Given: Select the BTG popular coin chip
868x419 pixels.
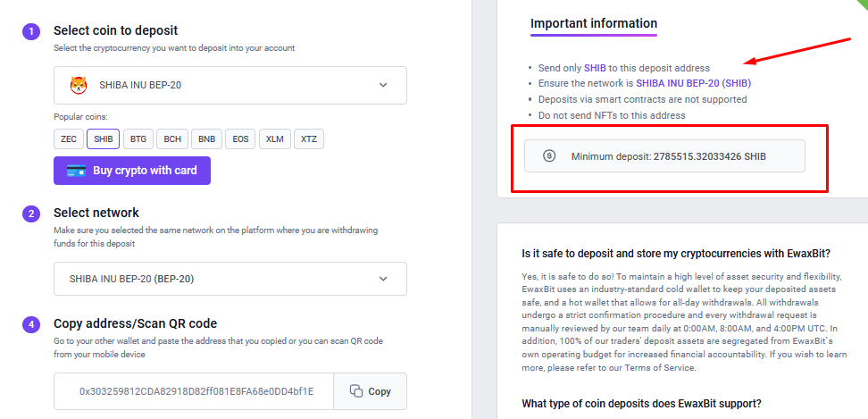Looking at the screenshot, I should pos(138,138).
